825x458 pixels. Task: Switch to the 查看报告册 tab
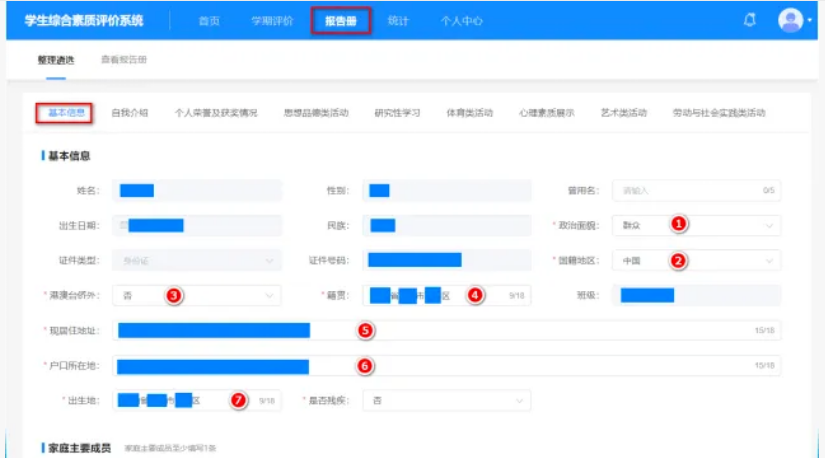coord(124,60)
